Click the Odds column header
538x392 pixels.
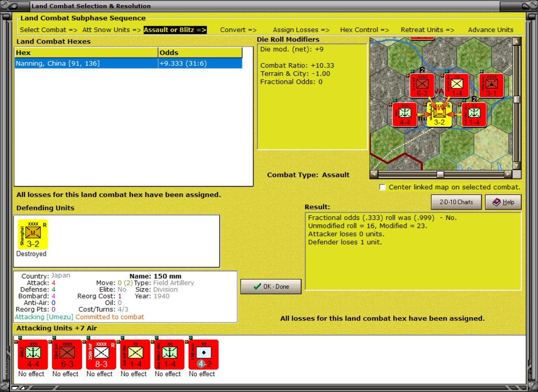[x=200, y=53]
